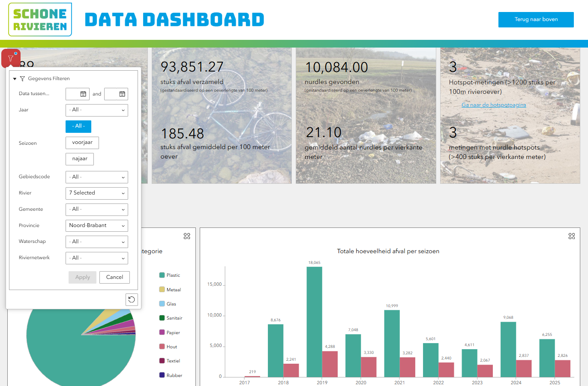Click the red filter funnel icon
Viewport: 588px width, 386px height.
pos(11,58)
